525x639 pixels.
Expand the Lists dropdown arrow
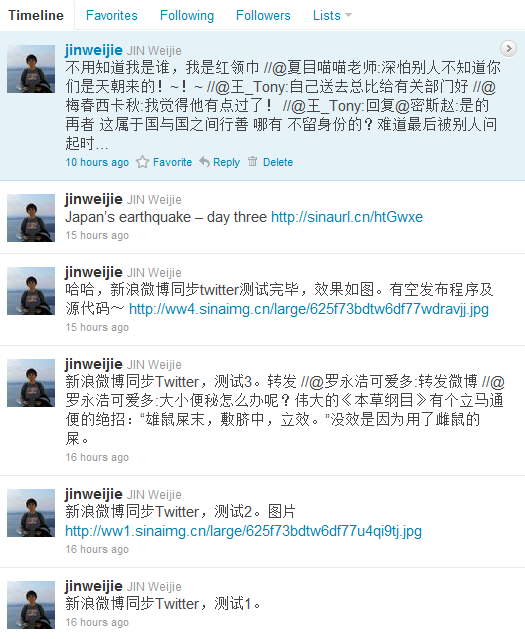coord(348,15)
